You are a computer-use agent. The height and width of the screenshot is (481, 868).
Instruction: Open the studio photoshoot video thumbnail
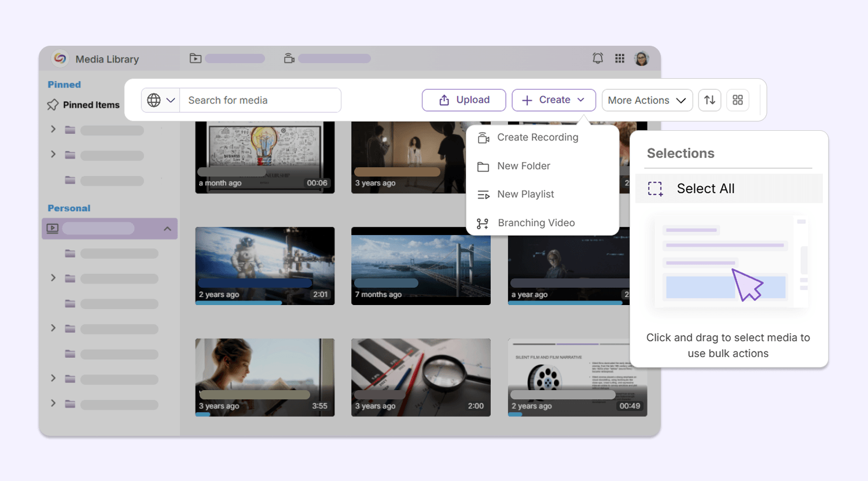click(409, 157)
